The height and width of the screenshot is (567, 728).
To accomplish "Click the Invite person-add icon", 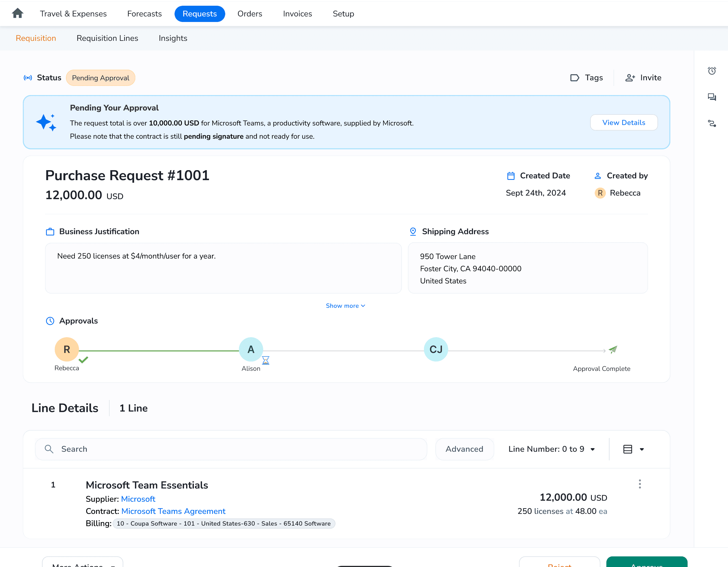I will pyautogui.click(x=630, y=78).
